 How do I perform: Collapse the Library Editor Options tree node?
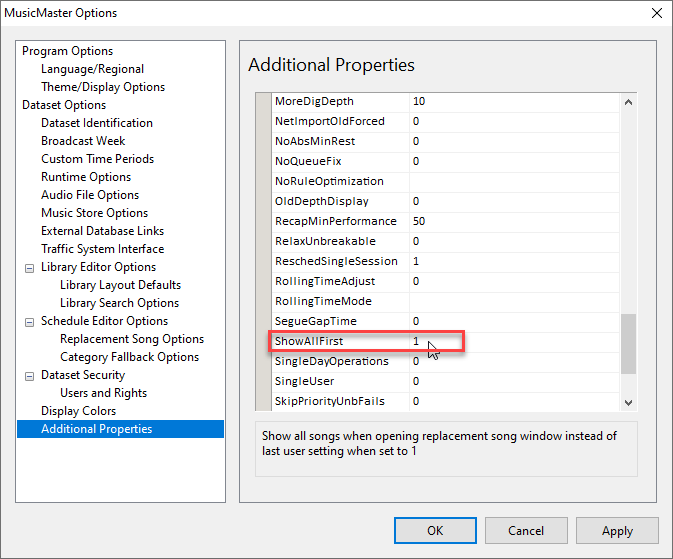coord(29,268)
